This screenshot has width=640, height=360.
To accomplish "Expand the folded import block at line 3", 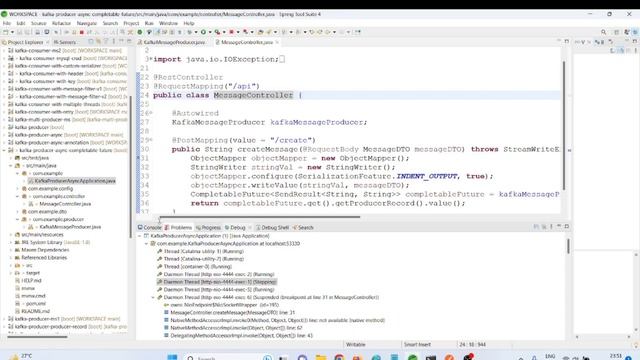I will 150,59.
